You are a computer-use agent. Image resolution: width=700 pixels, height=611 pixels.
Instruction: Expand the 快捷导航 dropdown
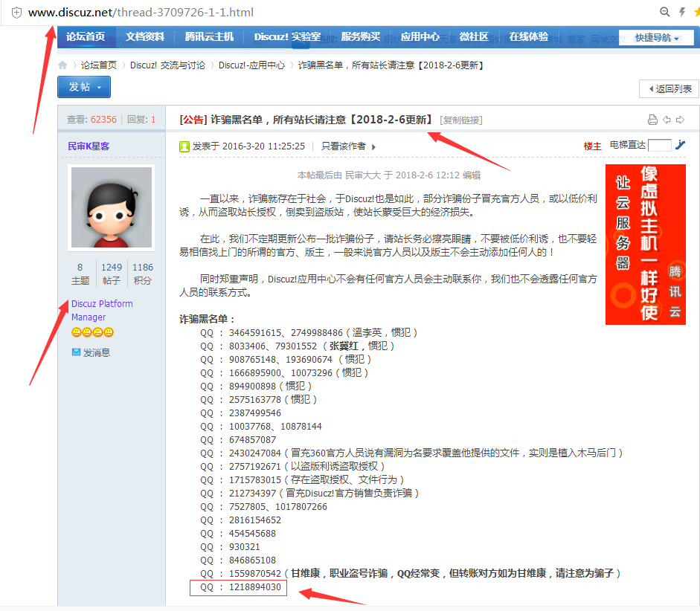(657, 38)
